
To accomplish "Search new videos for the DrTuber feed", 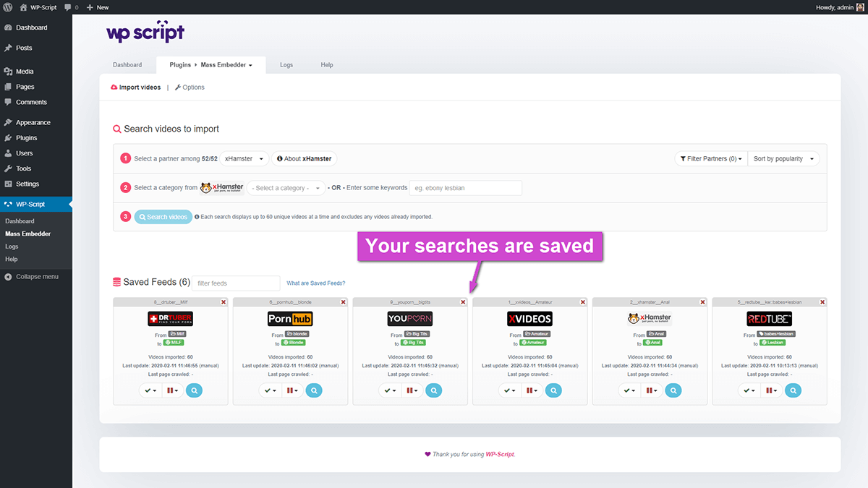I will click(194, 390).
